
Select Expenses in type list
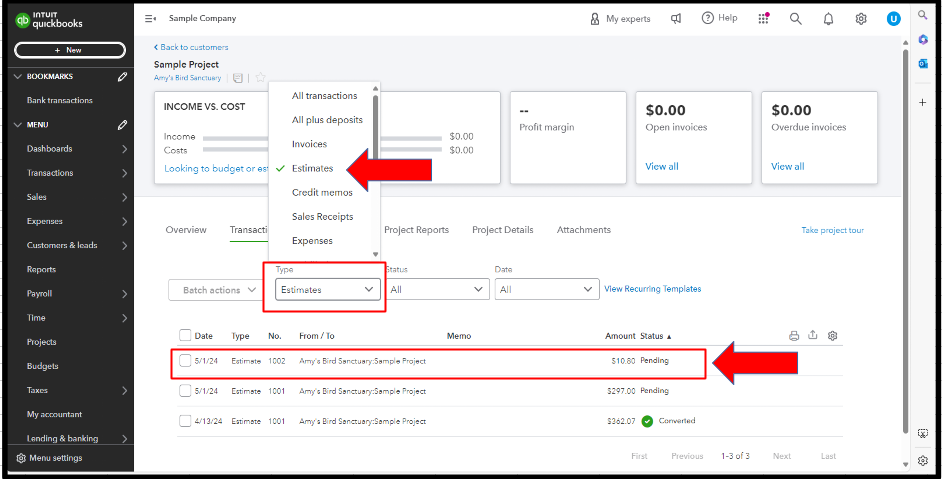[x=312, y=240]
